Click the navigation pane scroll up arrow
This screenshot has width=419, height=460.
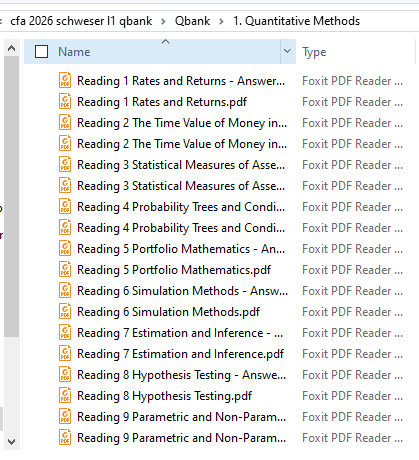click(11, 49)
